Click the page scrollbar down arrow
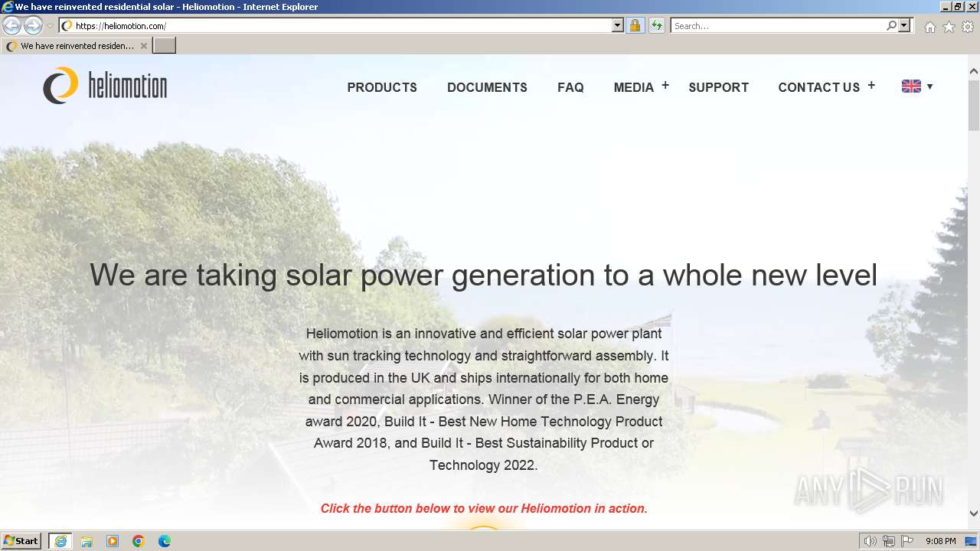The image size is (980, 551). coord(974,514)
